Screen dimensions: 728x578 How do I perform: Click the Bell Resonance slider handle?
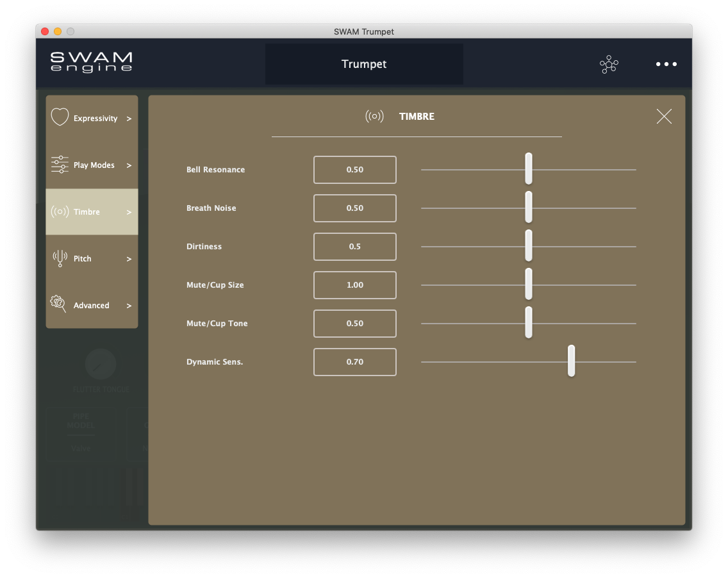[x=528, y=169]
